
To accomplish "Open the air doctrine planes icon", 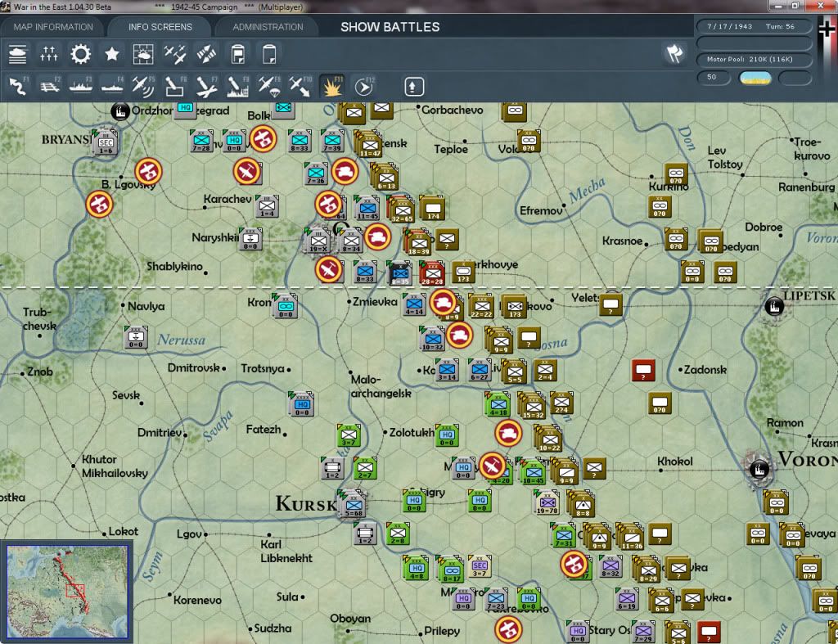I will click(175, 55).
